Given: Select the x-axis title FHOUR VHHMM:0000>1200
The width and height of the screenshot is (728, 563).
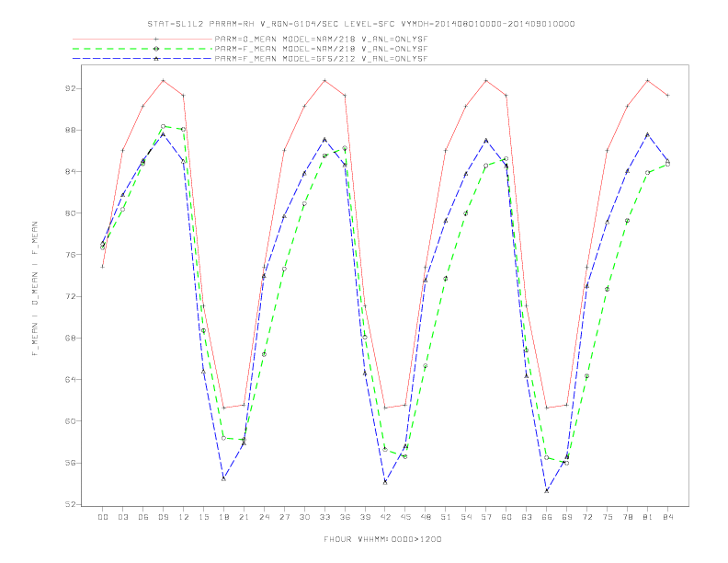Looking at the screenshot, I should [x=382, y=539].
